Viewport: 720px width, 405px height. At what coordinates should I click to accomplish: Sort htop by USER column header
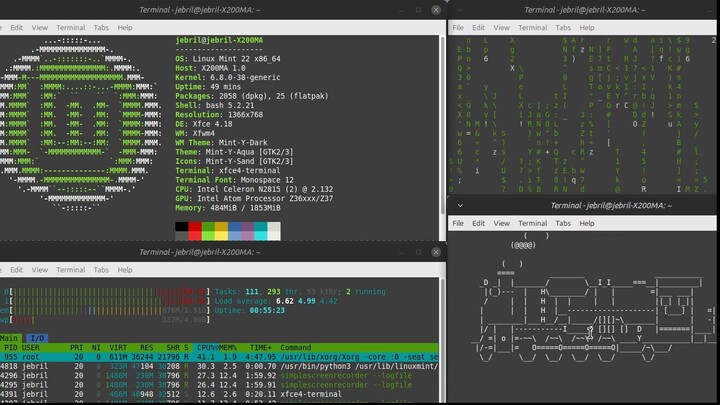[x=31, y=348]
